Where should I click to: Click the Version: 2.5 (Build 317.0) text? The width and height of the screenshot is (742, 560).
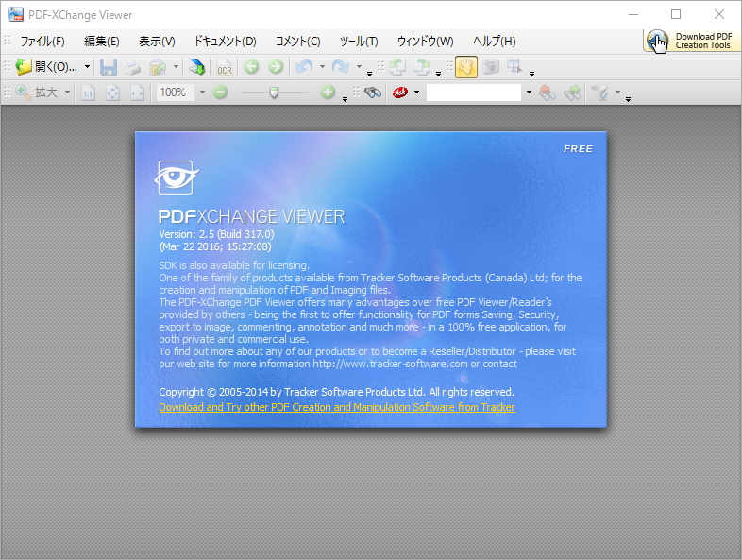pyautogui.click(x=216, y=234)
